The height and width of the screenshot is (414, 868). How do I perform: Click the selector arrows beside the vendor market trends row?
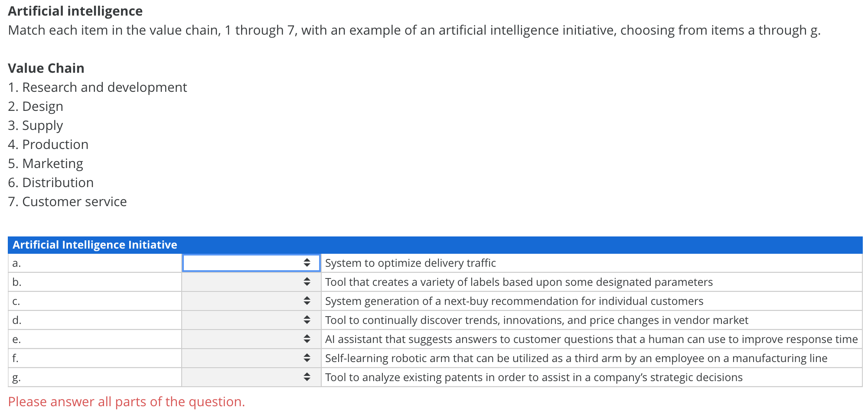(307, 320)
